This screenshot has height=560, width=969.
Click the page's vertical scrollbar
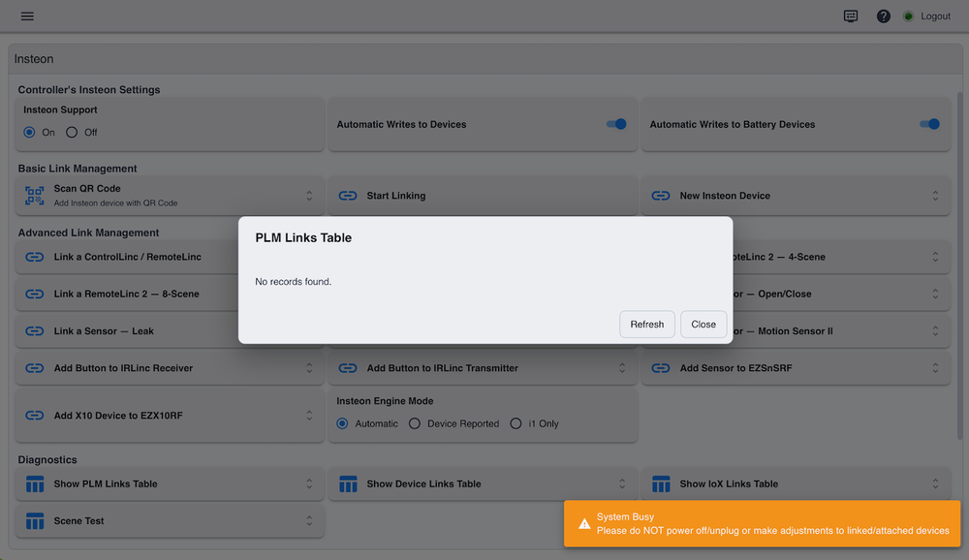[x=959, y=265]
